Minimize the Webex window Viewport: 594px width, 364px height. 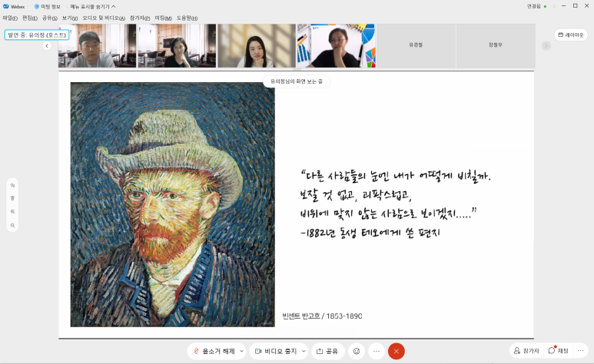coord(564,6)
